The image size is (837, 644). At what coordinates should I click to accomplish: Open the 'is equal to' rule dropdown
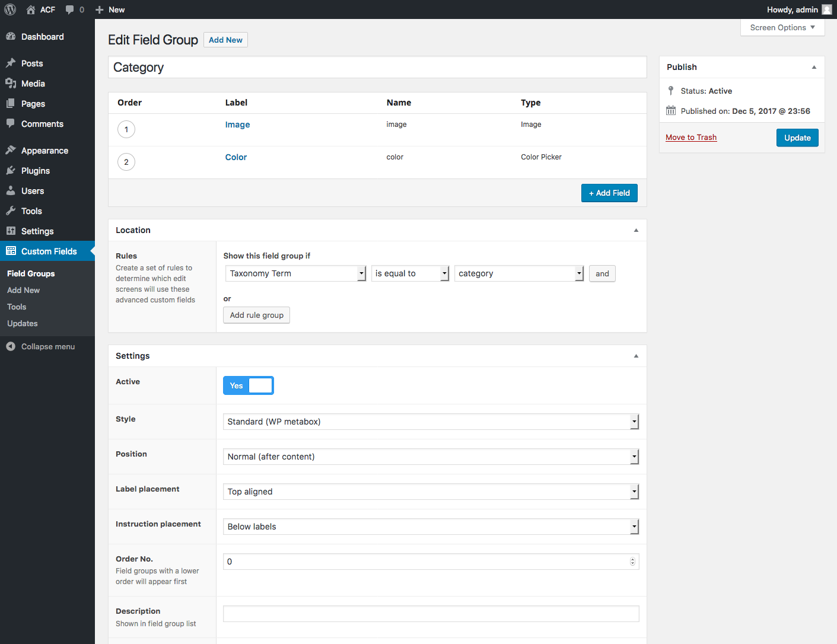point(410,273)
